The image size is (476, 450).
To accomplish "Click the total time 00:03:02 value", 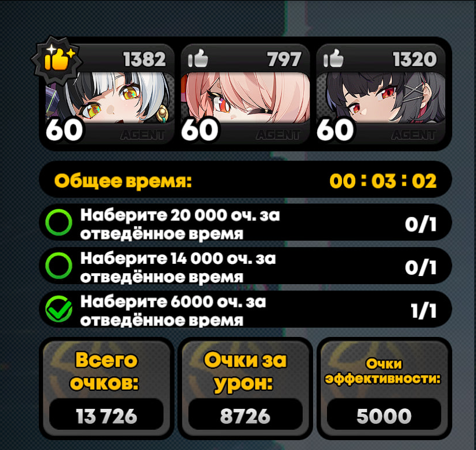I will coord(383,181).
